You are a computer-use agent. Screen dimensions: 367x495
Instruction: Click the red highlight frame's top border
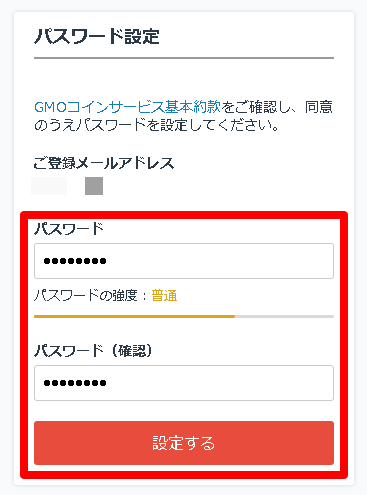tap(184, 215)
